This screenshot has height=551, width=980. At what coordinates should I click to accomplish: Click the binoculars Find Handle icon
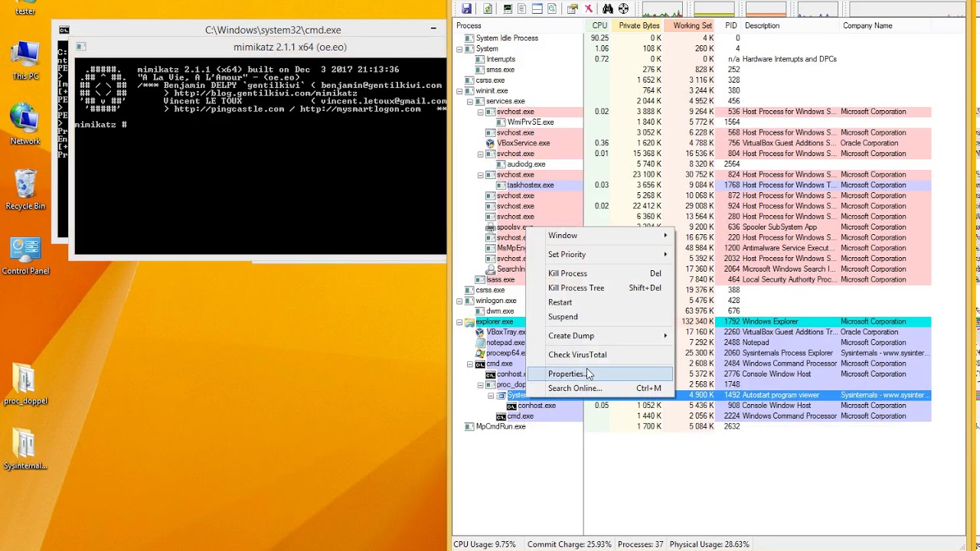coord(608,8)
